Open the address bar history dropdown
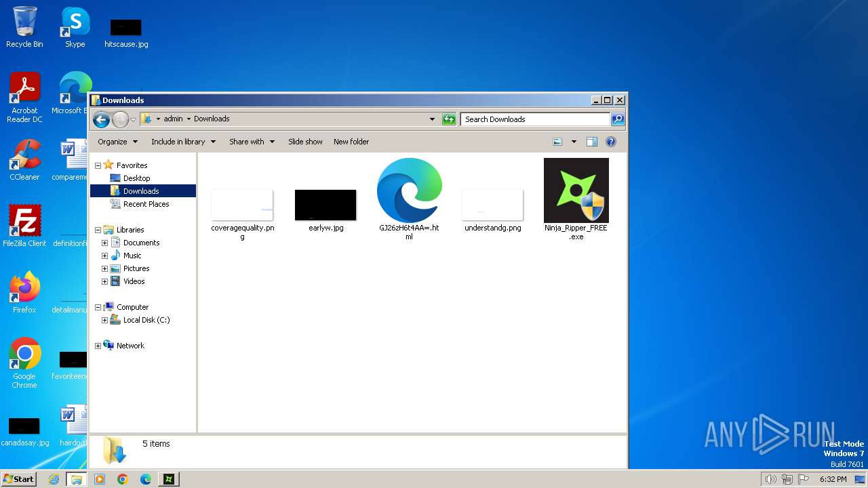The width and height of the screenshot is (868, 488). coord(432,119)
